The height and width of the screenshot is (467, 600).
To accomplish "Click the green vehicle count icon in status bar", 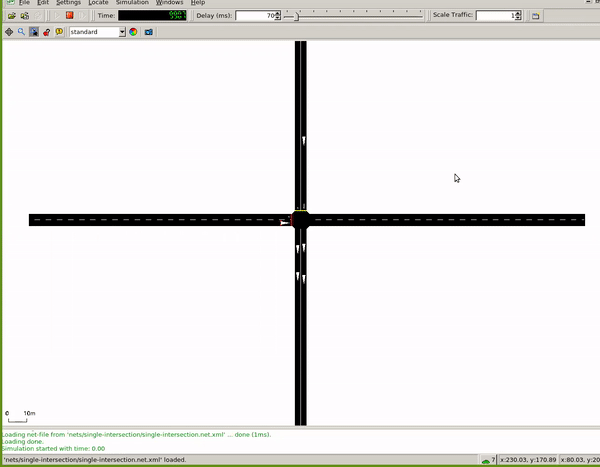I will 486,460.
